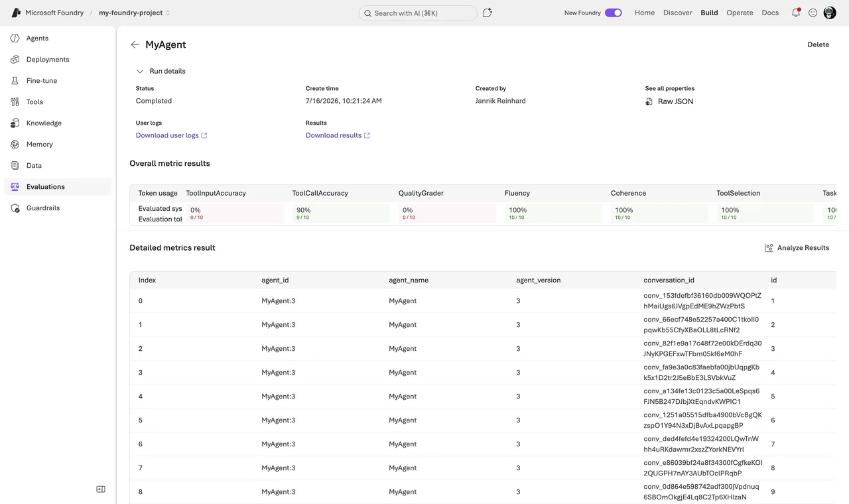Open the user profile avatar

830,13
